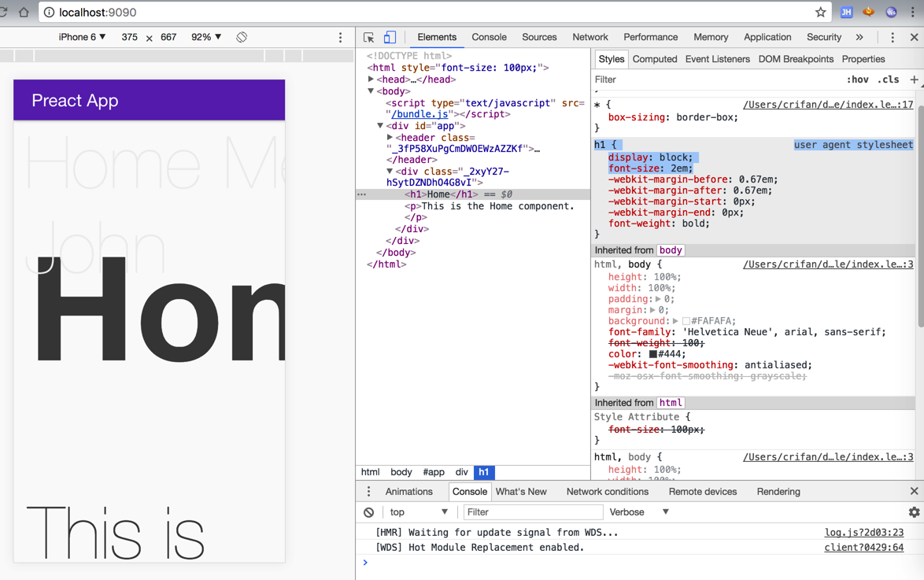Toggle :hov element state panel
Image resolution: width=924 pixels, height=580 pixels.
(858, 79)
